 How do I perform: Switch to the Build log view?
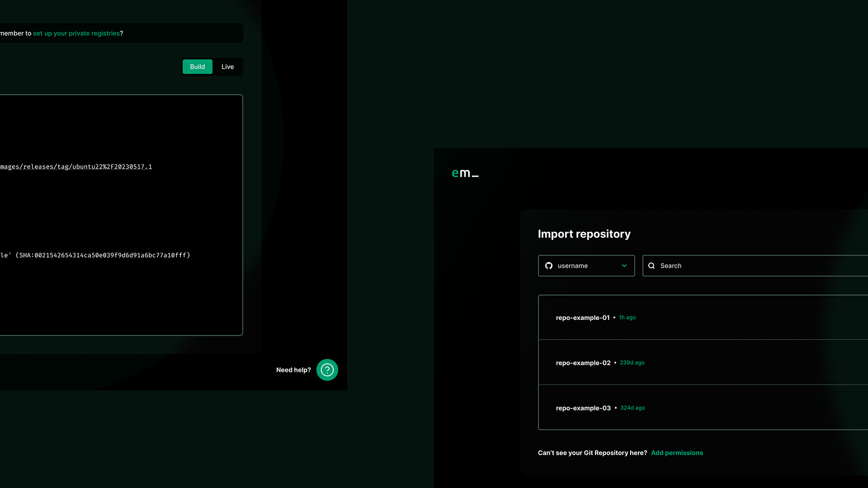click(x=197, y=66)
